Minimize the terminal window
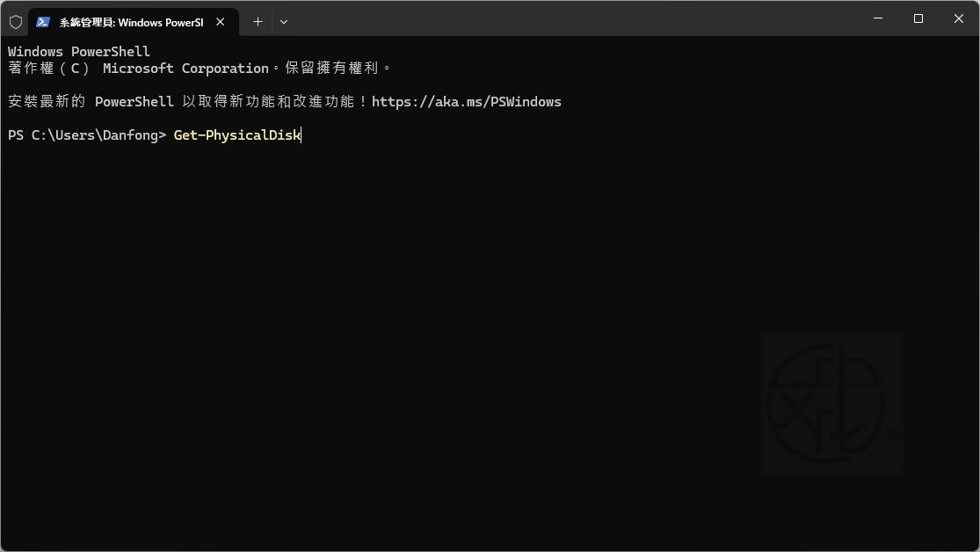The height and width of the screenshot is (552, 980). pyautogui.click(x=878, y=18)
